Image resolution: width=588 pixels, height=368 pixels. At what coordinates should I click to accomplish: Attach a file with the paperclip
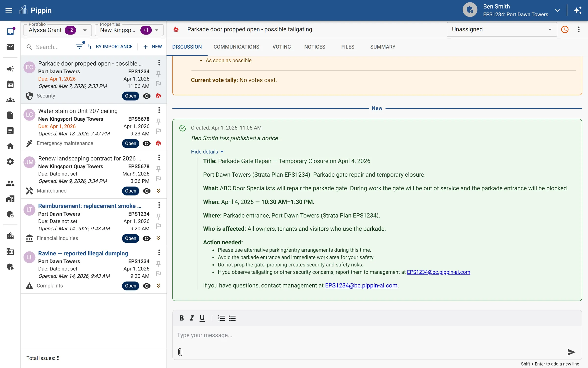pyautogui.click(x=180, y=352)
